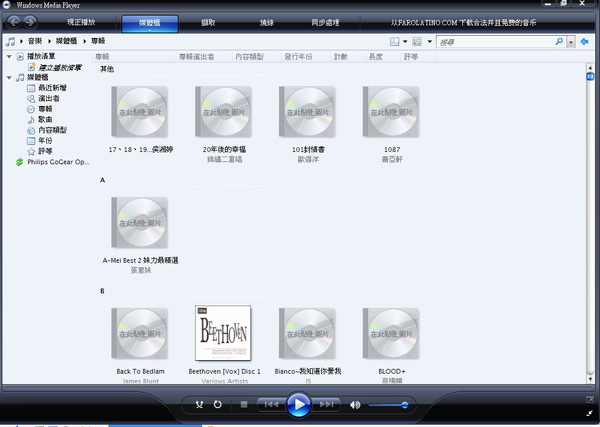Click the search magnifier icon
This screenshot has width=600, height=427.
click(559, 41)
